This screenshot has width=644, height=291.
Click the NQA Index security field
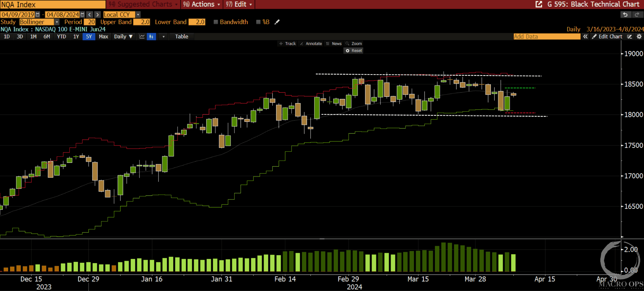tap(53, 4)
